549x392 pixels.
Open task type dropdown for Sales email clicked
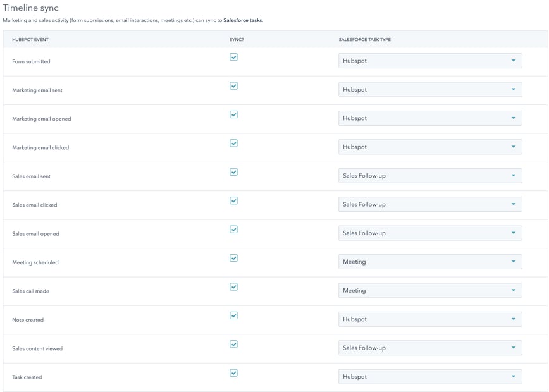tap(430, 204)
